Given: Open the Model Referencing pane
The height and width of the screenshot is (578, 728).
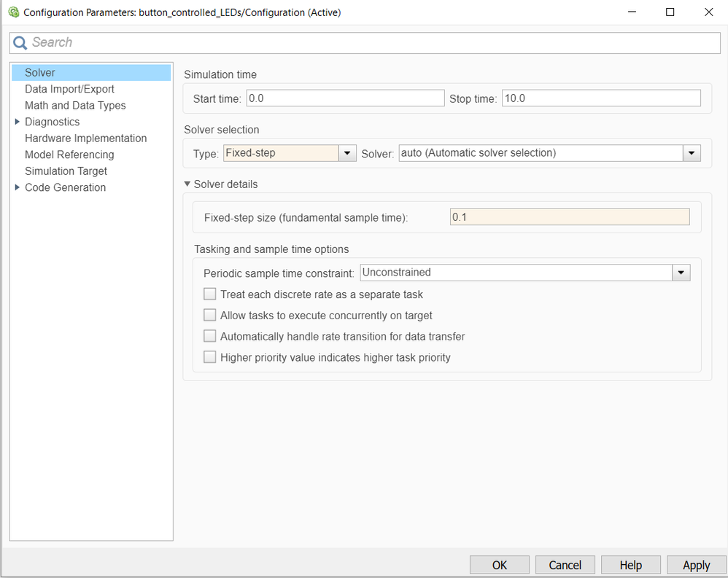Looking at the screenshot, I should (69, 155).
